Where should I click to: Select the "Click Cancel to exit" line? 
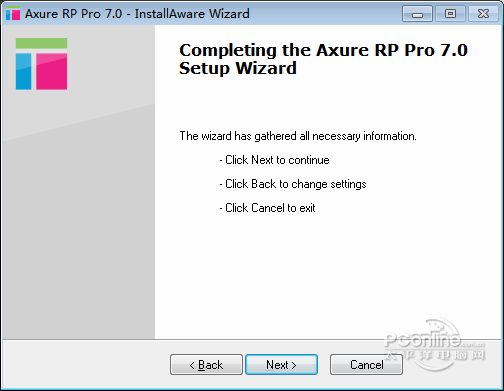[x=267, y=208]
